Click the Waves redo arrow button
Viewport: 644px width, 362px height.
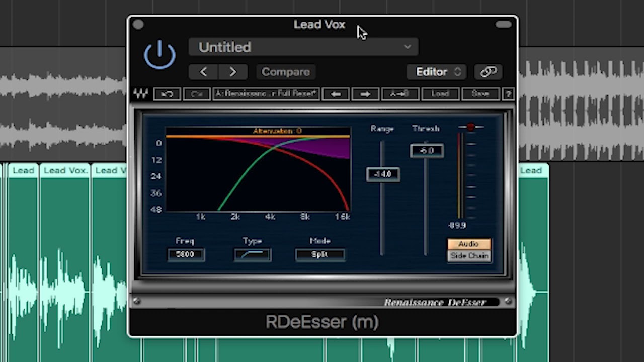point(197,94)
